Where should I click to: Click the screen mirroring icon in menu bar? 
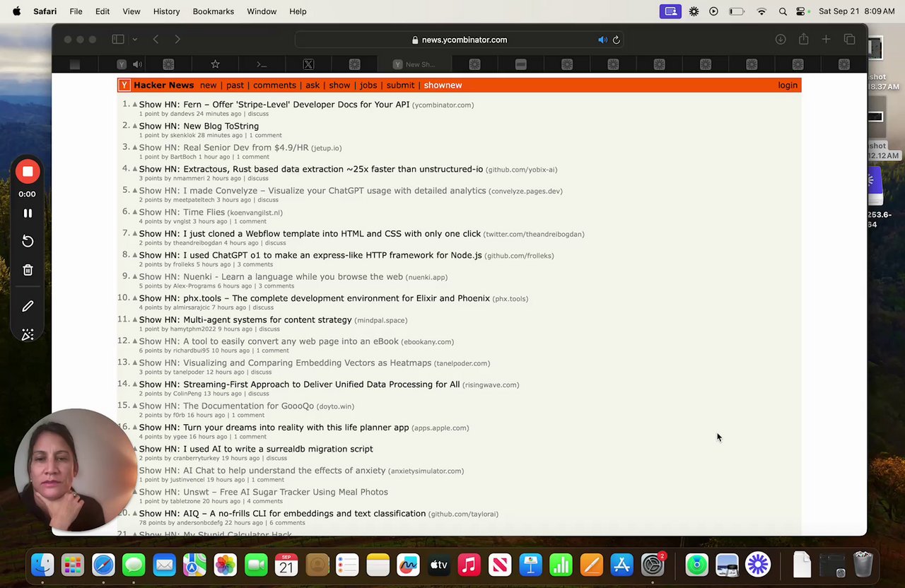[x=670, y=11]
